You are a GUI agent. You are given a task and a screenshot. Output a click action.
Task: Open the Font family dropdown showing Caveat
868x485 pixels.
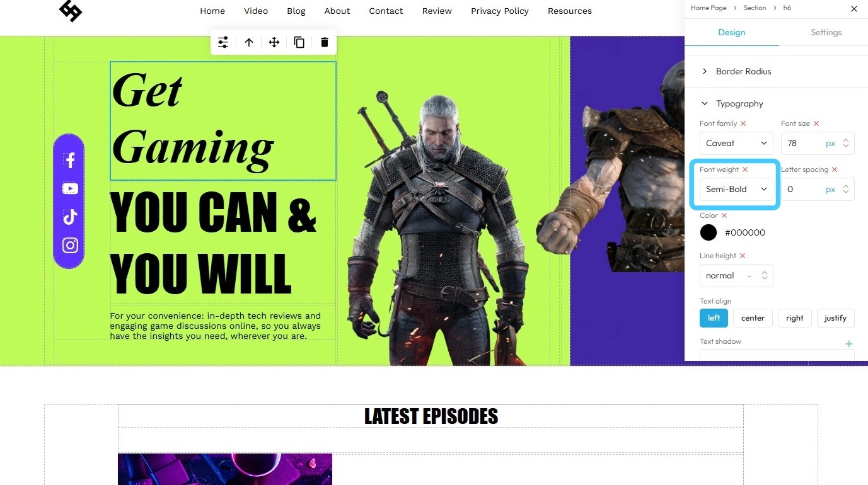[x=736, y=143]
